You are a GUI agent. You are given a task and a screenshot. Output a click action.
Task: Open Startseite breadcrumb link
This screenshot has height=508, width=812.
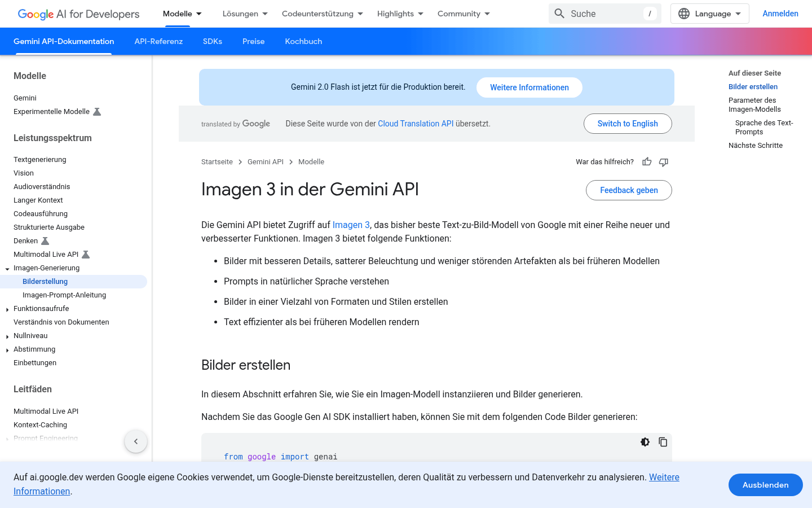point(217,162)
